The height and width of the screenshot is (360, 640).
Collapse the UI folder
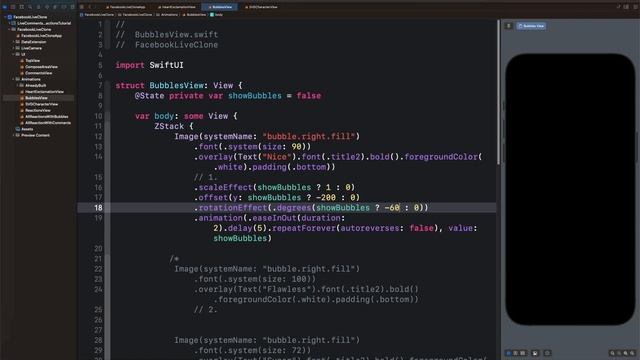[13, 54]
